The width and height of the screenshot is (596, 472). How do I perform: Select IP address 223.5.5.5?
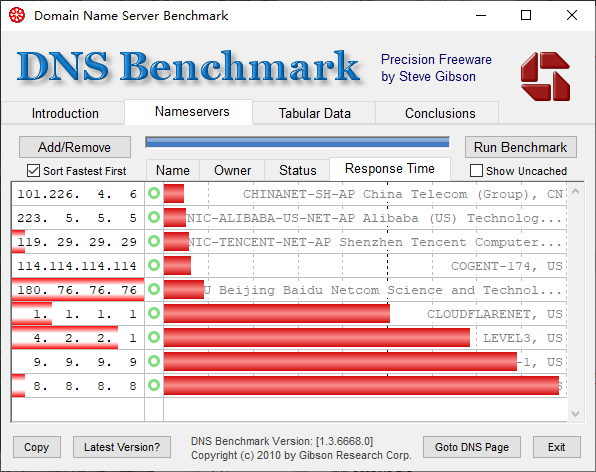pos(77,218)
